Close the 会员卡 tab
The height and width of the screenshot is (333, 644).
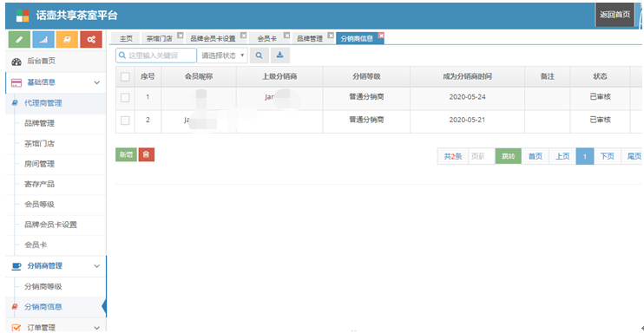click(x=286, y=36)
